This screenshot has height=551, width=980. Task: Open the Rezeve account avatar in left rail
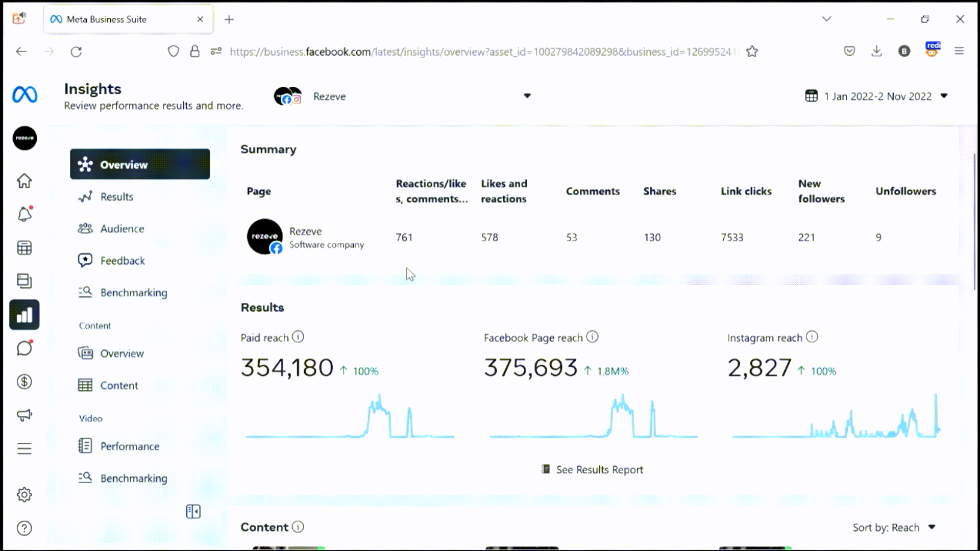click(24, 138)
